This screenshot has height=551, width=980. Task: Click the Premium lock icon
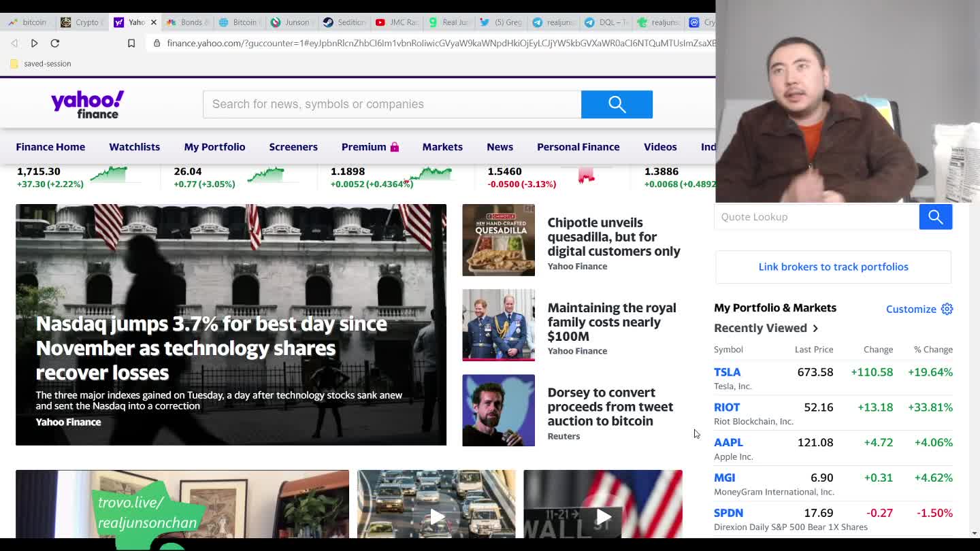pos(394,147)
